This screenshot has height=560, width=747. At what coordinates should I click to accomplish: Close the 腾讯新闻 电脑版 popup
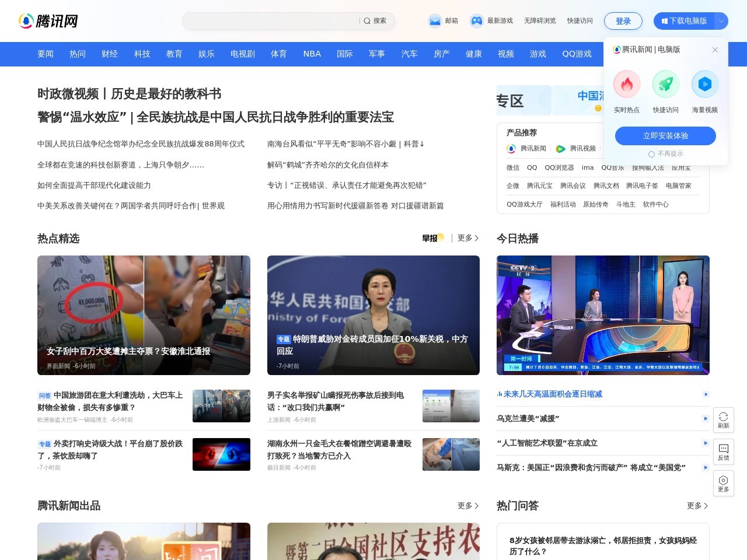coord(715,50)
